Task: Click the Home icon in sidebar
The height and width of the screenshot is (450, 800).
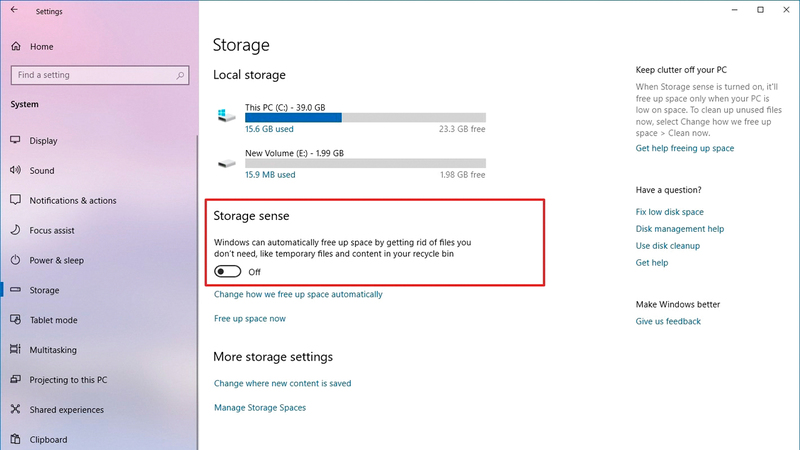Action: click(x=16, y=46)
